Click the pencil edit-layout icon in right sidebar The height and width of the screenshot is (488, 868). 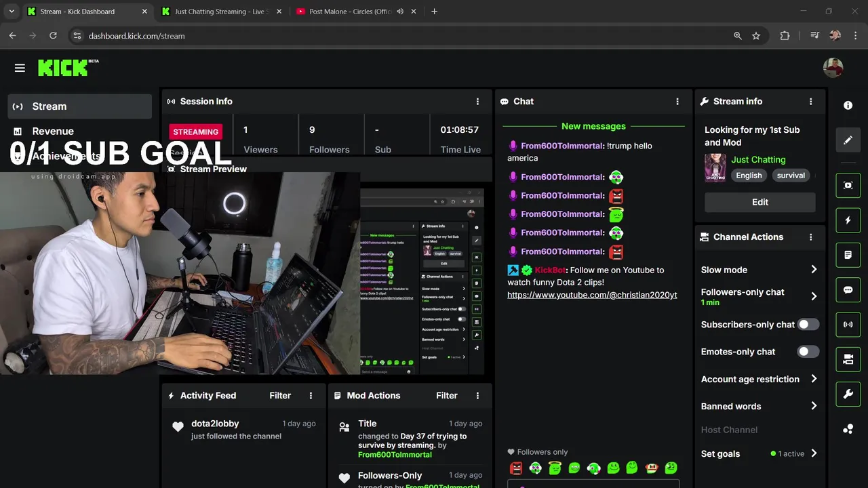pyautogui.click(x=848, y=140)
